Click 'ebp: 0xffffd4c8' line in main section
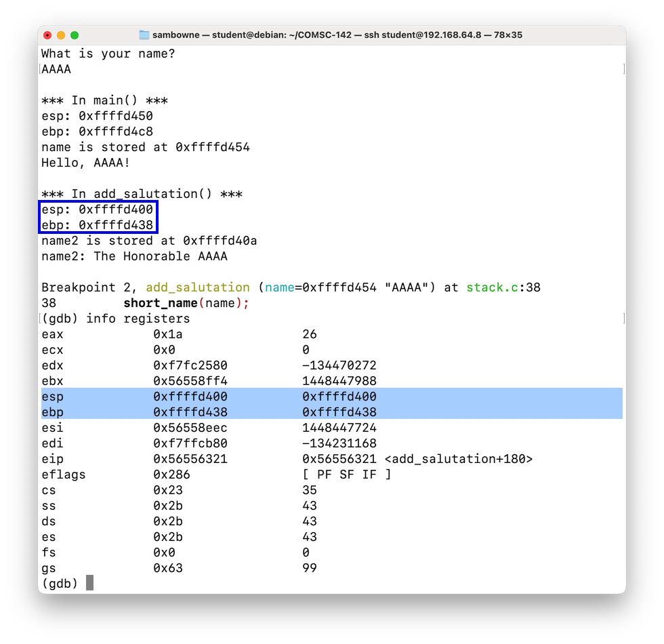 click(x=97, y=132)
